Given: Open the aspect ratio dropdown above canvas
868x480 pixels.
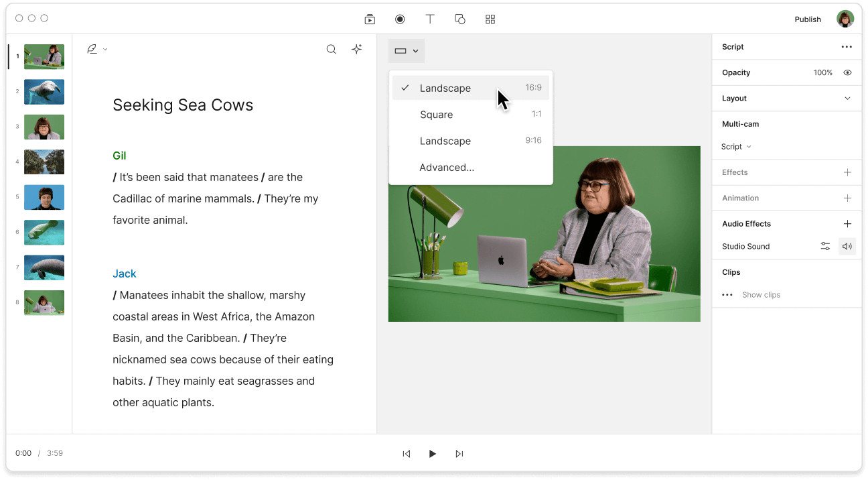Looking at the screenshot, I should tap(406, 50).
